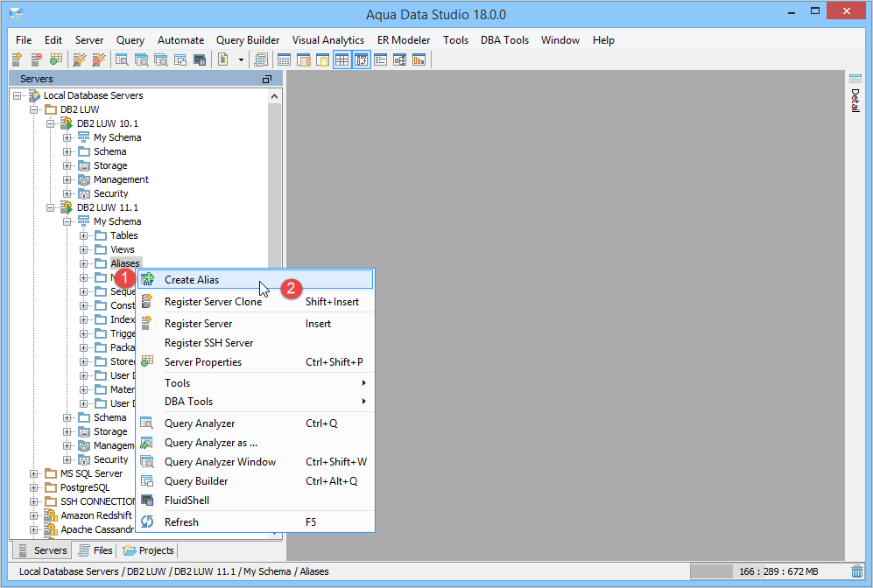Expand the Views folder
The height and width of the screenshot is (588, 873).
click(83, 249)
